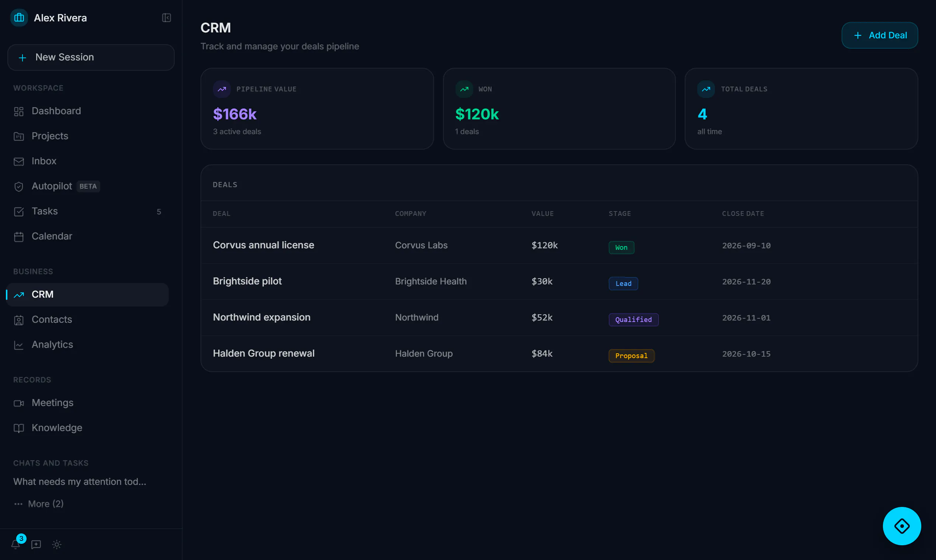This screenshot has height=560, width=936.
Task: Click the three-dots icon beside More
Action: (x=18, y=504)
